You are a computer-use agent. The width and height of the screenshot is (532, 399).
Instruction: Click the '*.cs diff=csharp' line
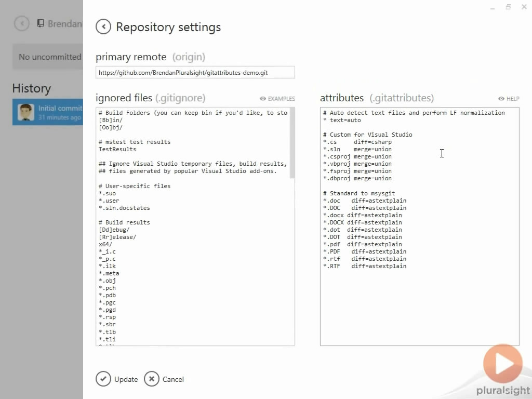tap(357, 142)
